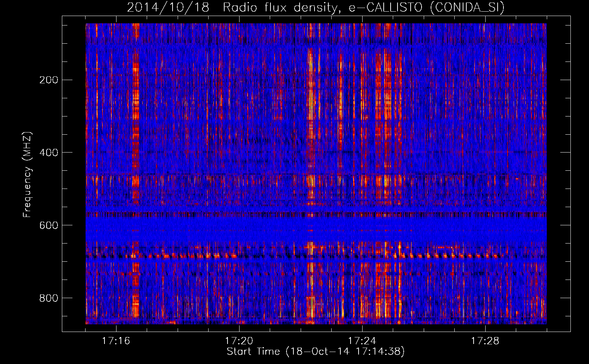The width and height of the screenshot is (589, 364).
Task: Click the 17:20 time tick label
Action: pyautogui.click(x=239, y=341)
